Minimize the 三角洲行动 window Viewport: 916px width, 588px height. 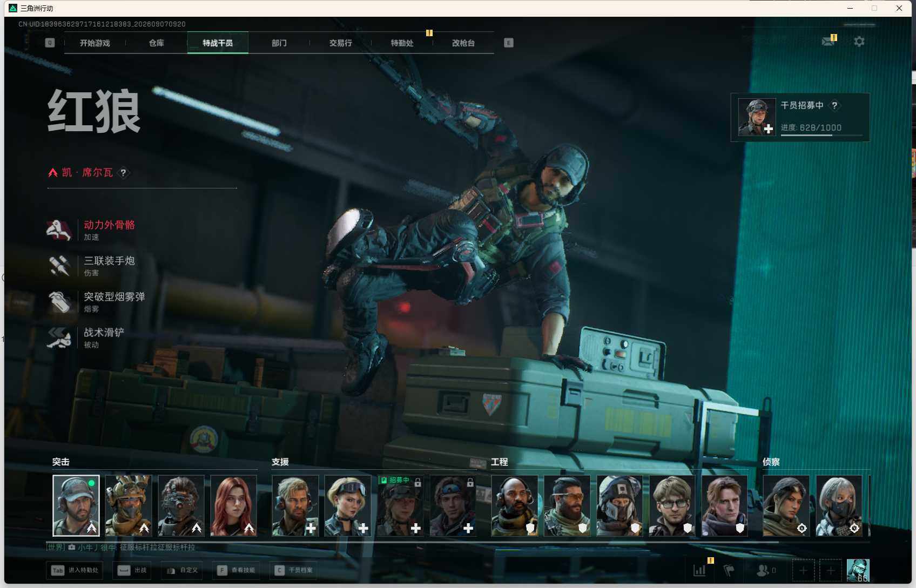(x=850, y=8)
